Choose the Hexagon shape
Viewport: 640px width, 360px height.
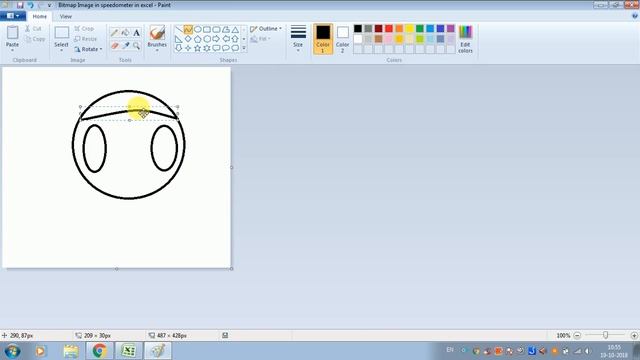[207, 39]
